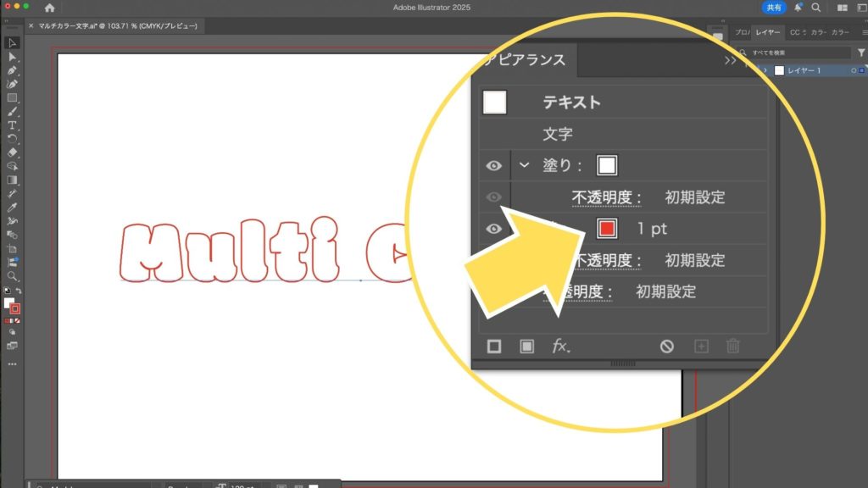Image resolution: width=868 pixels, height=488 pixels.
Task: Click Add New Stroke icon in Appearance panel
Action: point(494,346)
